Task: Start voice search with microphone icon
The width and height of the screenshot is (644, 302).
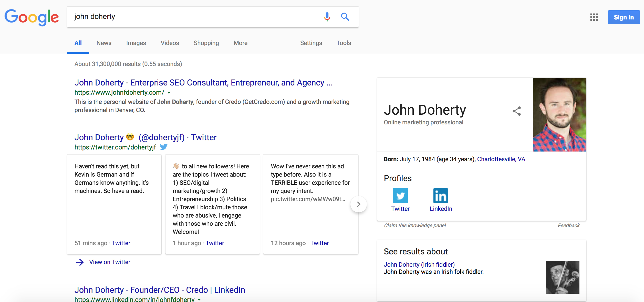Action: pos(327,17)
